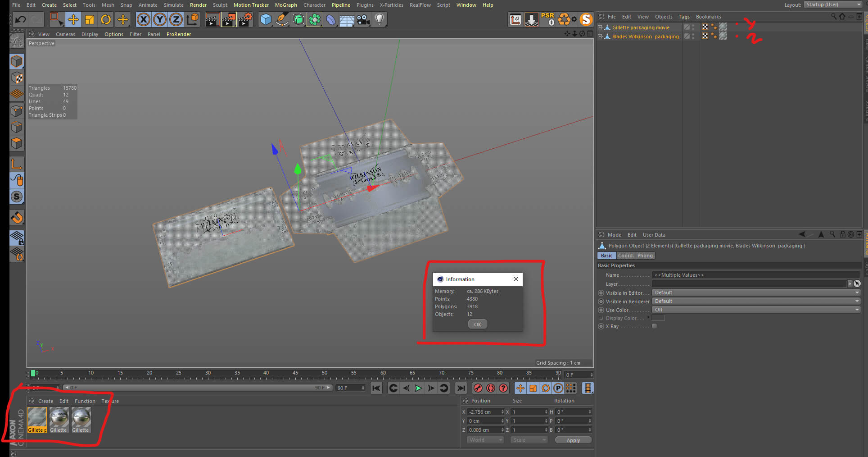The image size is (868, 457).
Task: Click the Display Color swatch
Action: point(658,318)
